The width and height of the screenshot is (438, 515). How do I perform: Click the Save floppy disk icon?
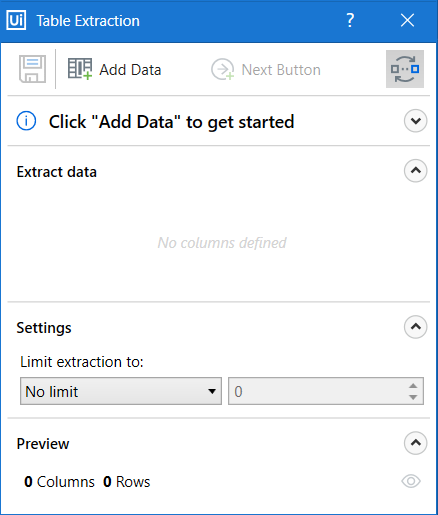32,69
